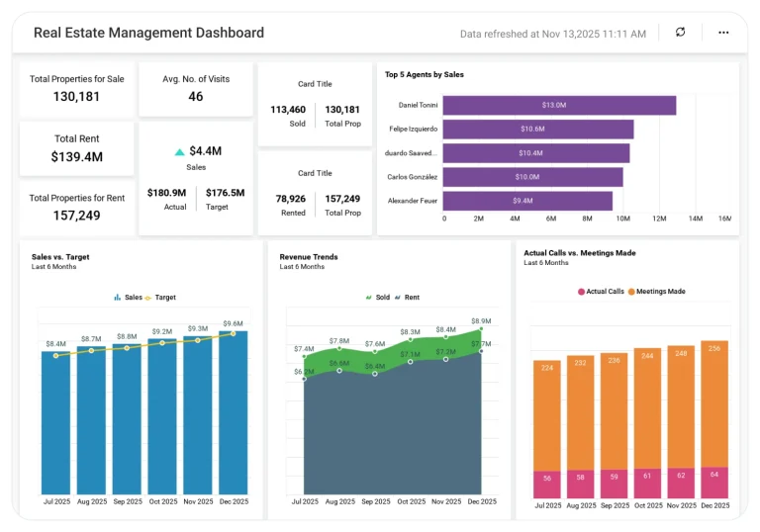Viewport: 760px width, 532px height.
Task: Click the $180.9M Actual value
Action: pyautogui.click(x=166, y=193)
